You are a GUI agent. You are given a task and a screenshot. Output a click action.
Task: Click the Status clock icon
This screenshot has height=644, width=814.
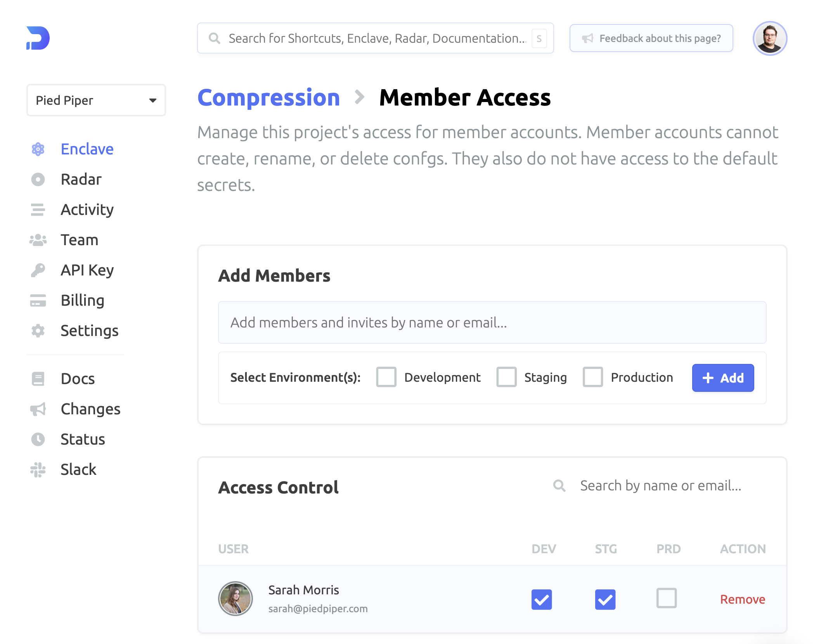38,440
